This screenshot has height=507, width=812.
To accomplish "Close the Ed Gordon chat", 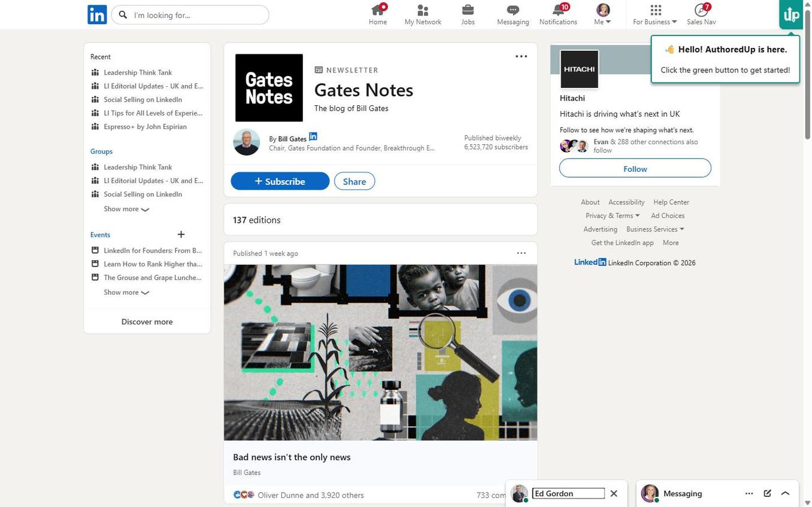I will 614,493.
